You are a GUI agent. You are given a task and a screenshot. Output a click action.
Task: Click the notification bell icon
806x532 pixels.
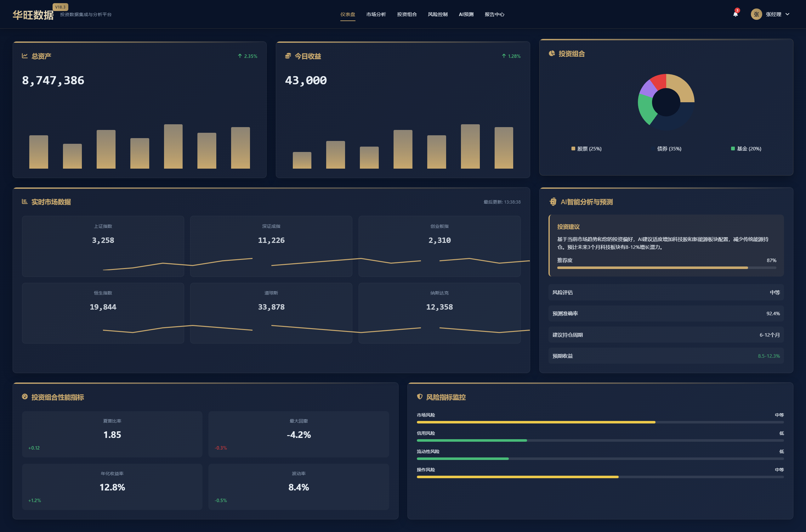point(735,14)
